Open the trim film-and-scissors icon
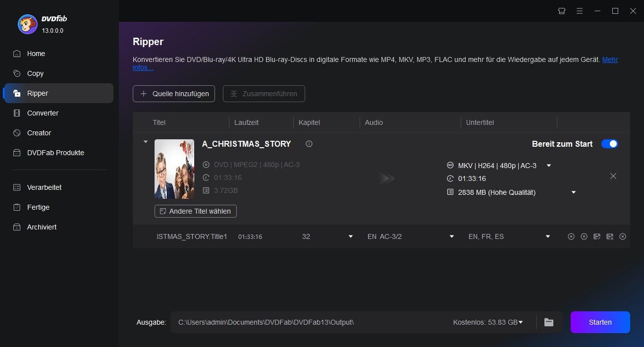The height and width of the screenshot is (347, 644). point(610,236)
